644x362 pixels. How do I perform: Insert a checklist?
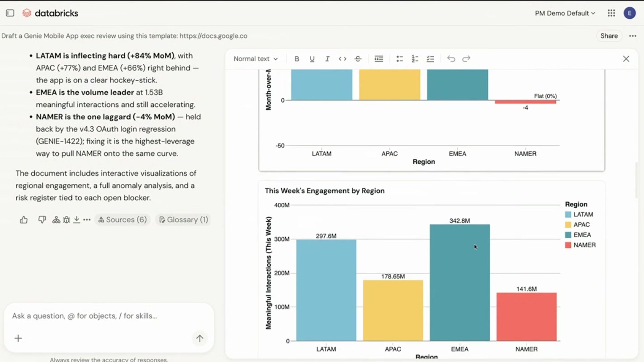[430, 59]
